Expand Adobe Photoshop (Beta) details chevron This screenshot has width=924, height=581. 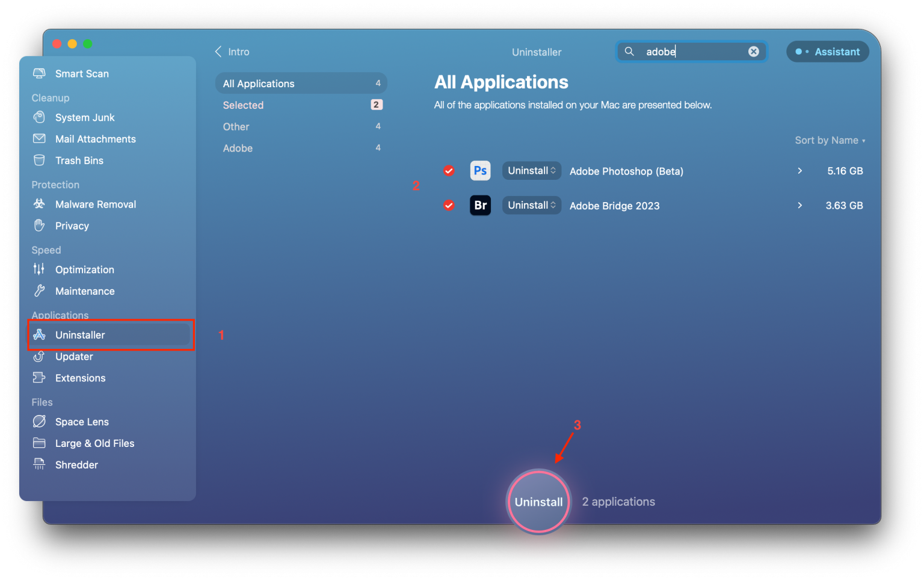click(799, 171)
